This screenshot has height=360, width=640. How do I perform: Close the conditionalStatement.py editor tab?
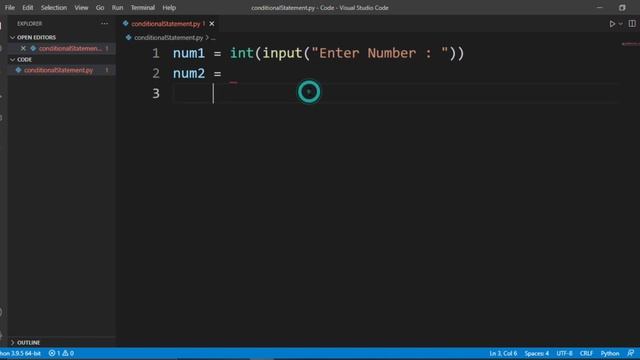pyautogui.click(x=212, y=24)
